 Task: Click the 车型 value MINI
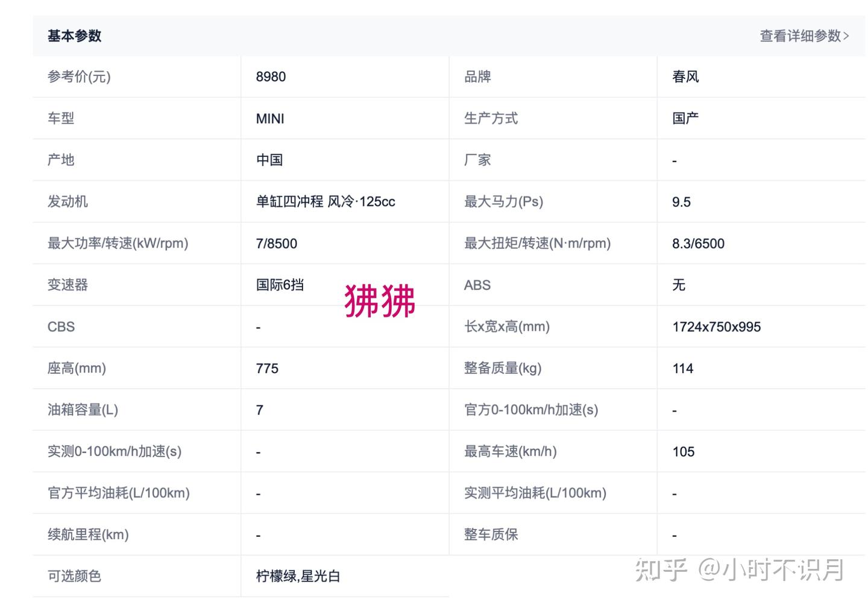point(270,119)
